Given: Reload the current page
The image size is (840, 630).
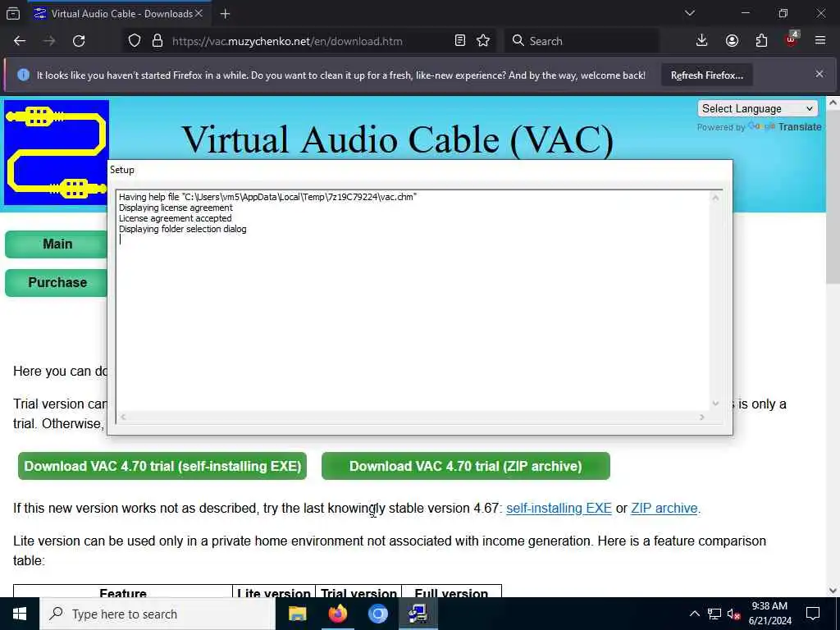Looking at the screenshot, I should (x=79, y=41).
